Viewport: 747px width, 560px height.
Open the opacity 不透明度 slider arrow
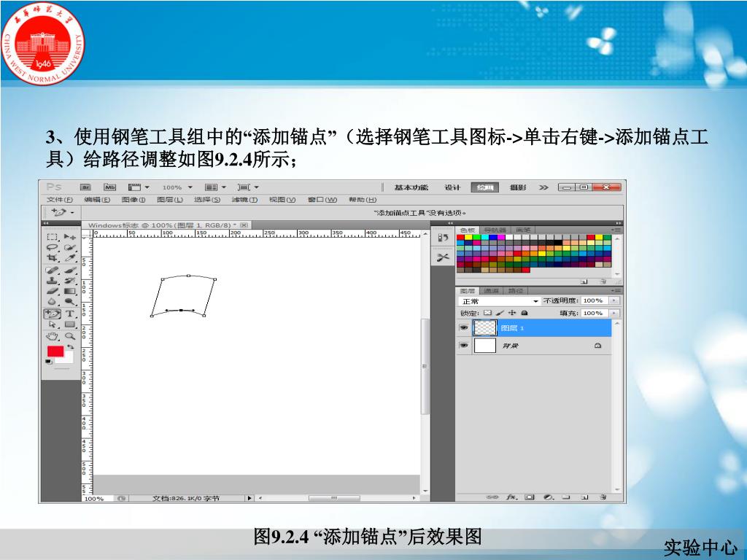[614, 300]
